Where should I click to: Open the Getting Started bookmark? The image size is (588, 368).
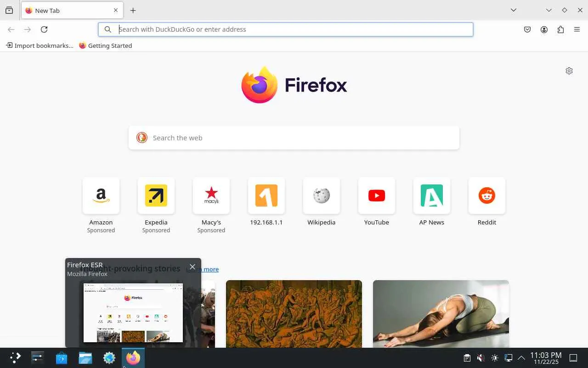point(106,46)
